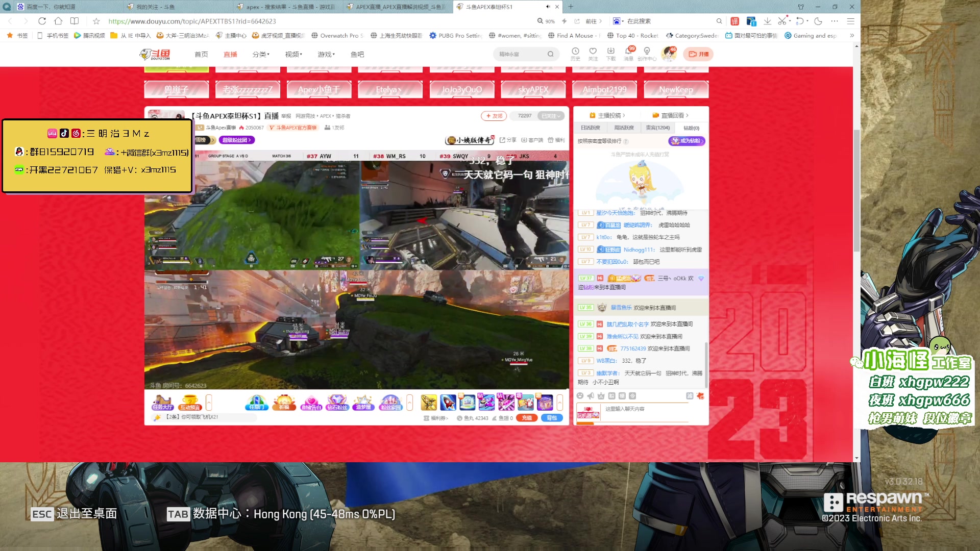Open reading mode book icon
Image resolution: width=980 pixels, height=551 pixels.
pos(75,21)
